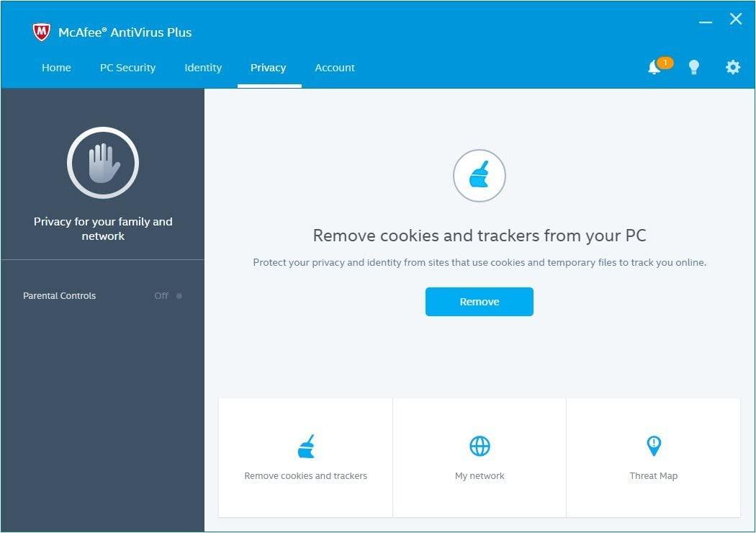This screenshot has height=533, width=756.
Task: Open McAfee settings via the gear icon
Action: click(x=732, y=67)
